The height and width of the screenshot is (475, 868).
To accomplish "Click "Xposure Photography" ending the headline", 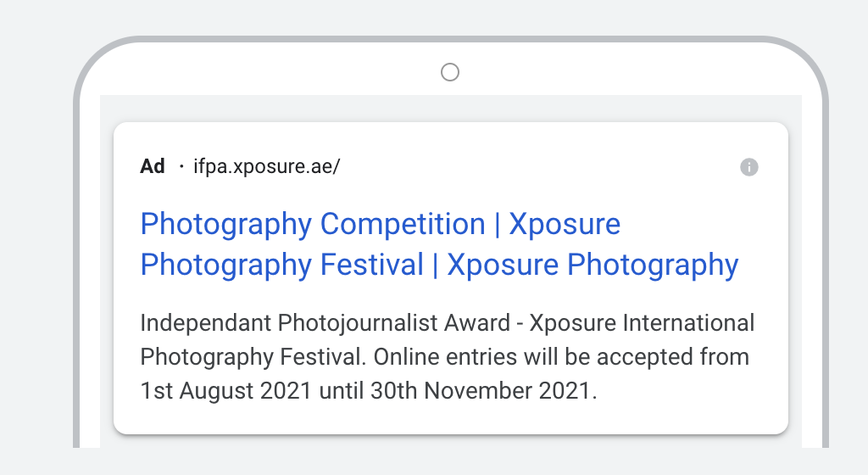I will 593,265.
